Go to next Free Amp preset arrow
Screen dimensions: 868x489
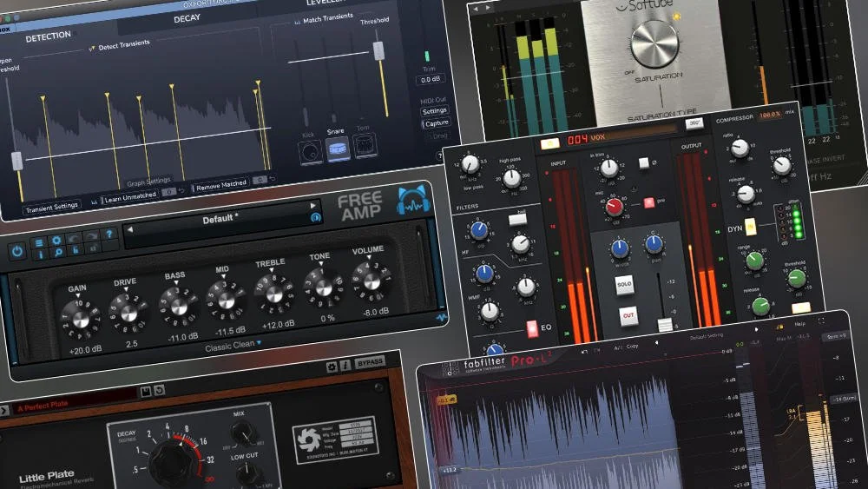[x=312, y=206]
